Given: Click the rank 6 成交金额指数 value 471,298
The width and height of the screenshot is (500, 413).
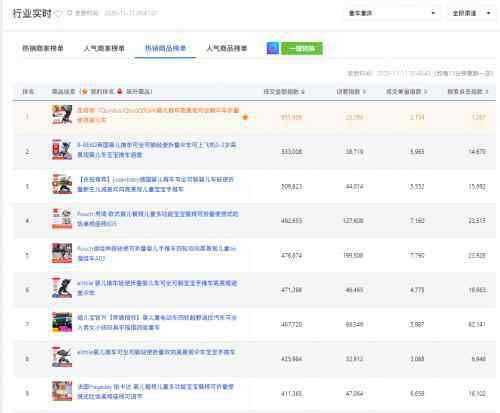Looking at the screenshot, I should point(292,290).
